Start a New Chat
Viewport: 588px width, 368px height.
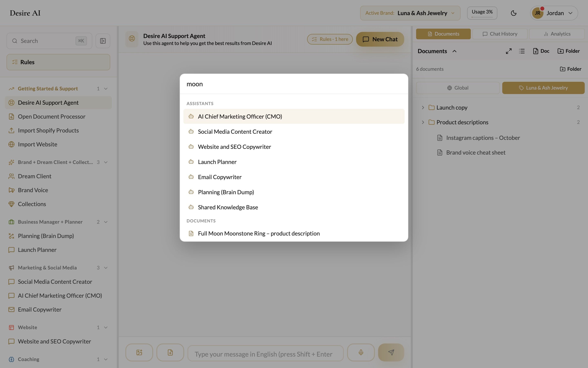(380, 39)
